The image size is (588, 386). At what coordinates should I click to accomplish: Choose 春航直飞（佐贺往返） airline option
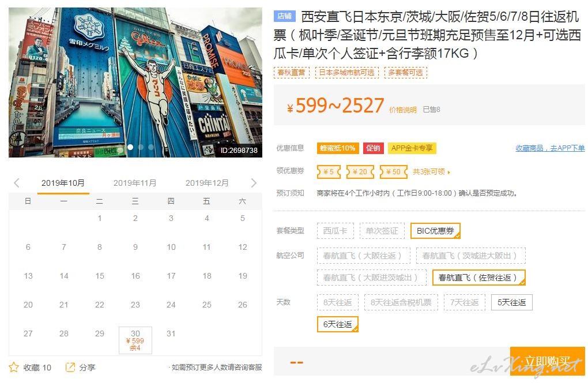click(x=478, y=278)
